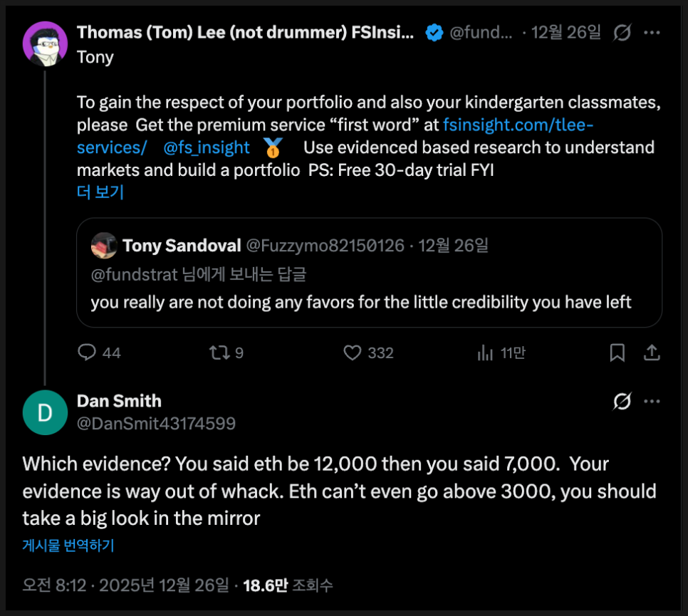The height and width of the screenshot is (616, 688).
Task: Open the fsinsight.com/tlee-services link
Action: pos(518,125)
